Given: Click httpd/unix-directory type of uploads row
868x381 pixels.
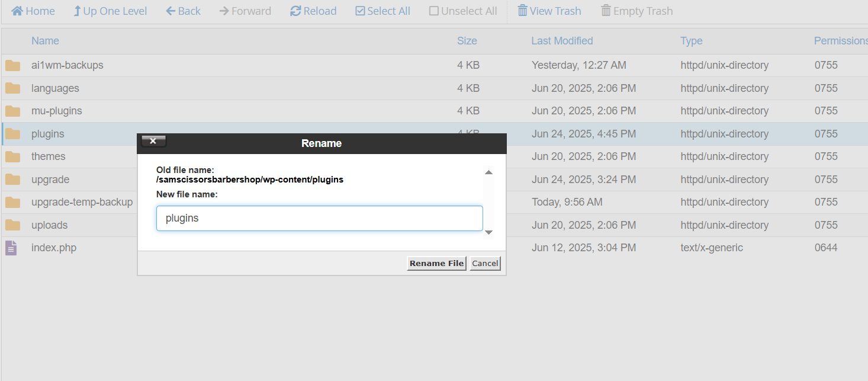Looking at the screenshot, I should point(725,225).
